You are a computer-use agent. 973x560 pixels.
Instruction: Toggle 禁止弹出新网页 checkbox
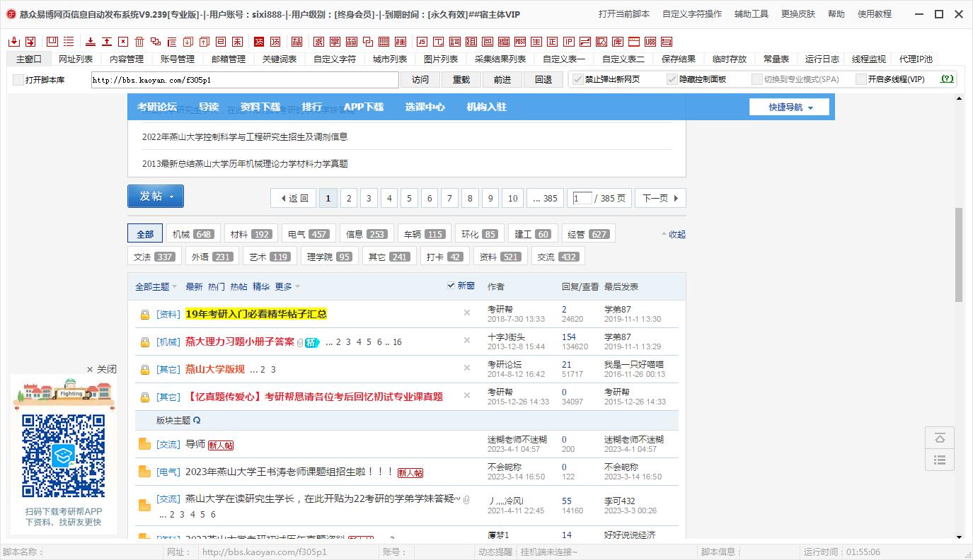(x=578, y=79)
